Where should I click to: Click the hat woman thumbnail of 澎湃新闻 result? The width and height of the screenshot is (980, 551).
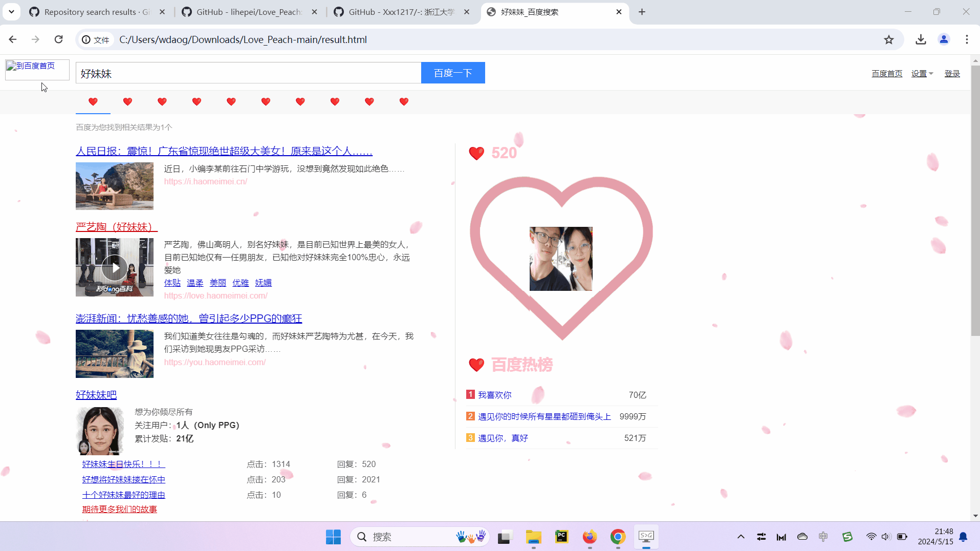tap(115, 354)
